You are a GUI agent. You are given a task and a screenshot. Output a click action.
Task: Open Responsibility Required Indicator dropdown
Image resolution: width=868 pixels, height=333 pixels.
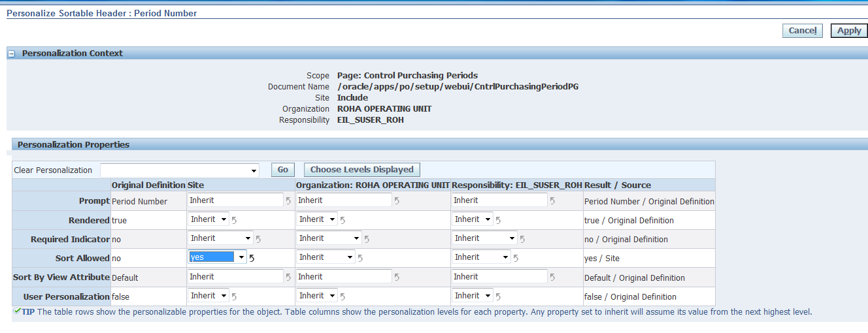[484, 238]
